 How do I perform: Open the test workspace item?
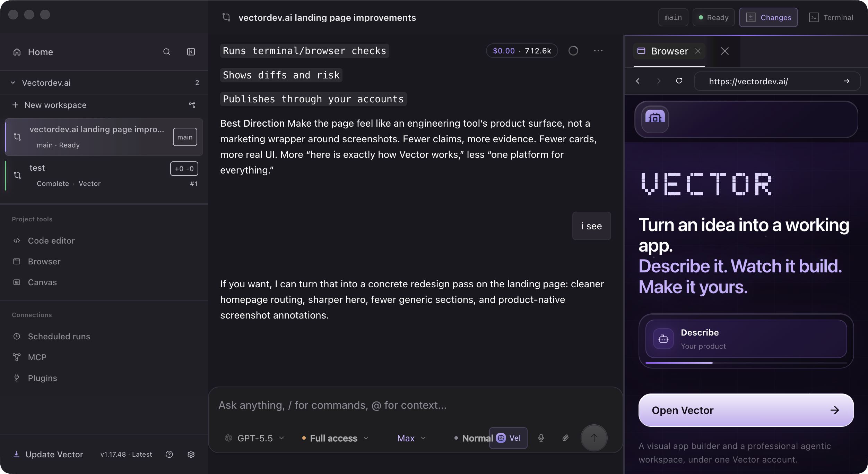tap(104, 176)
